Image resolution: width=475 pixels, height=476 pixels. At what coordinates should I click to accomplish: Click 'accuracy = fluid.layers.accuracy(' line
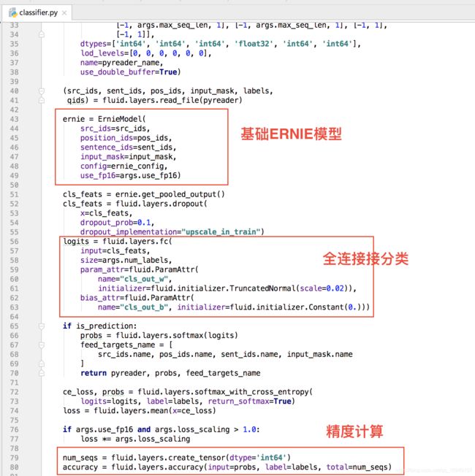click(227, 467)
